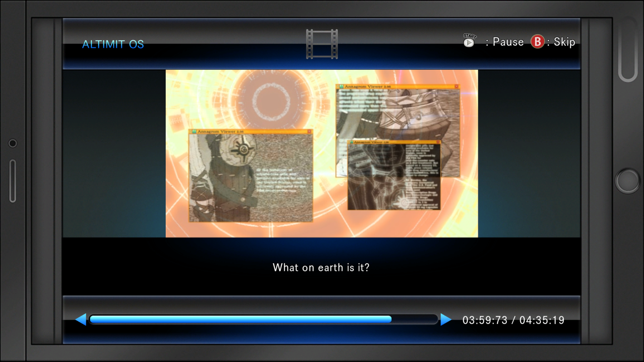Click the ALTIMIT OS title text
The image size is (644, 362).
(113, 44)
